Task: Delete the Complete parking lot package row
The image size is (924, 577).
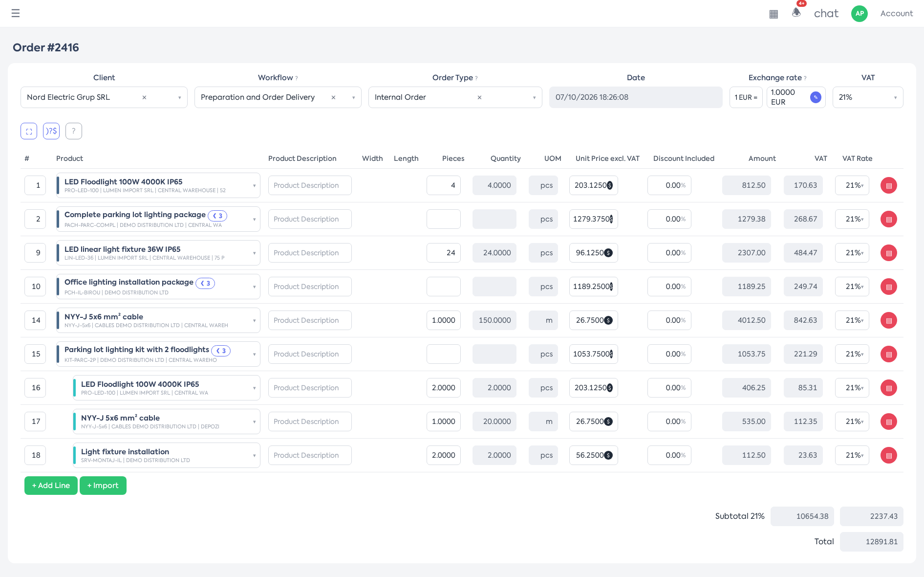Action: click(x=889, y=219)
